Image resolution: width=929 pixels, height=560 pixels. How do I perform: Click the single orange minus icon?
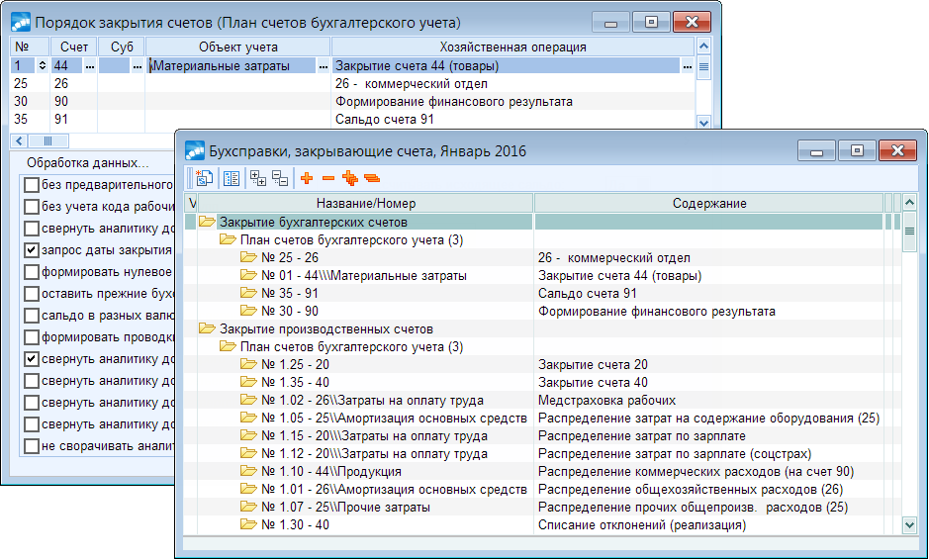click(x=328, y=178)
